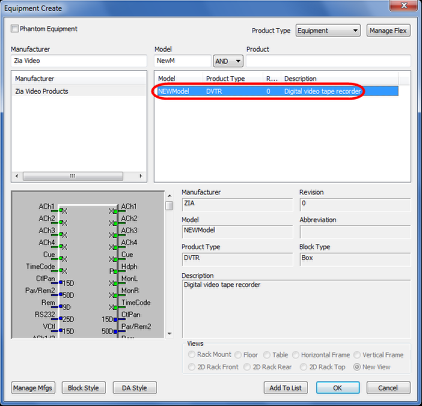Click the manufacturer list right scroll arrow
Screen dimensions: 422x406
tap(141, 176)
